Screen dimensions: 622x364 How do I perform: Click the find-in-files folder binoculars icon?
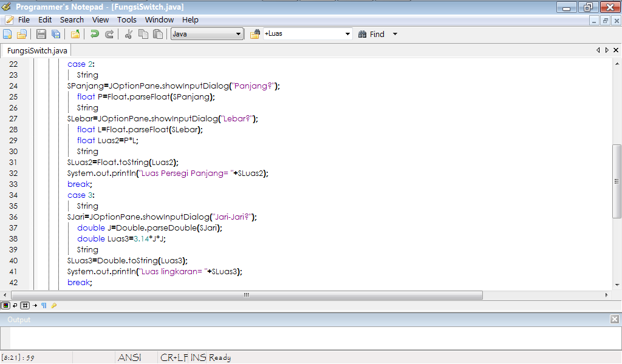[255, 34]
